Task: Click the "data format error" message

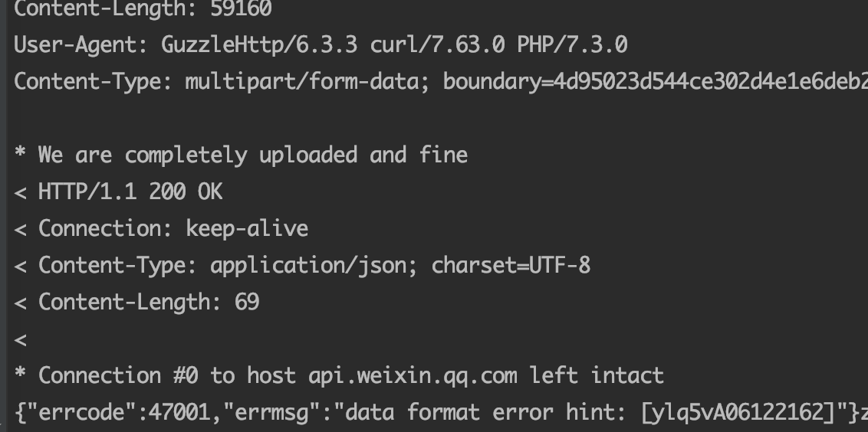Action: pyautogui.click(x=449, y=413)
